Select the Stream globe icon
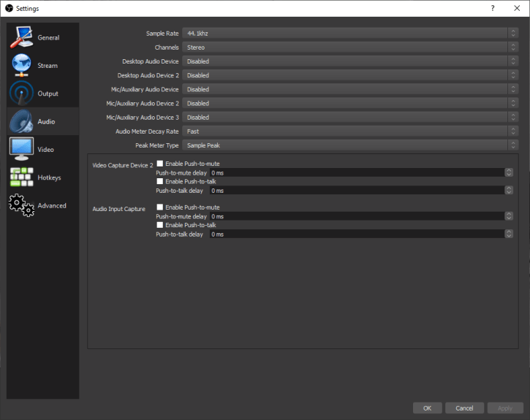Image resolution: width=530 pixels, height=420 pixels. coord(21,66)
